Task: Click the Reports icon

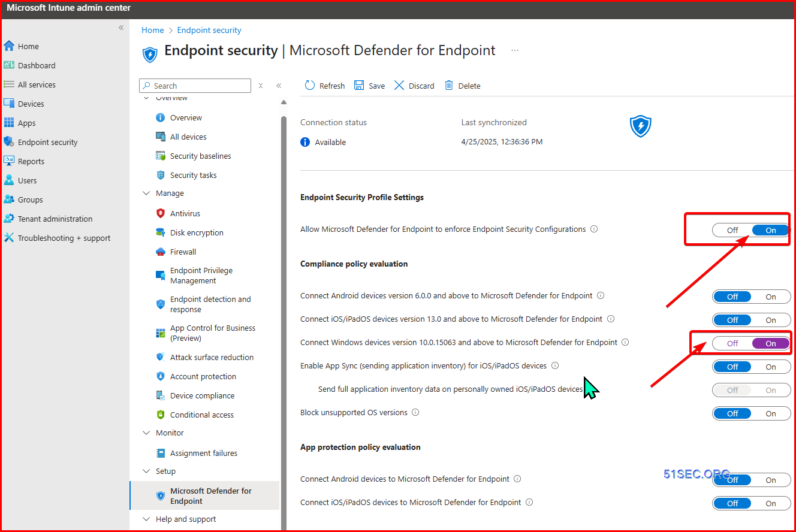Action: (x=9, y=161)
